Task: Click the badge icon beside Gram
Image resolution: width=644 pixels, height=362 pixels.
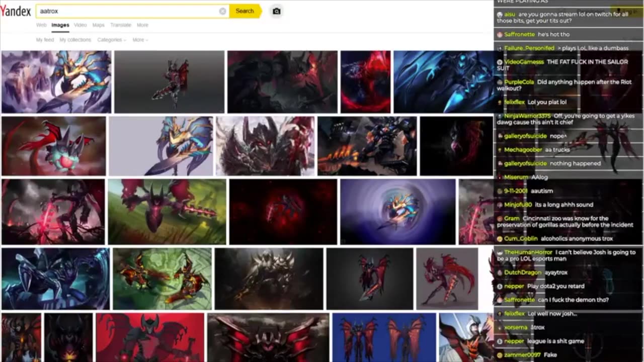Action: 500,219
